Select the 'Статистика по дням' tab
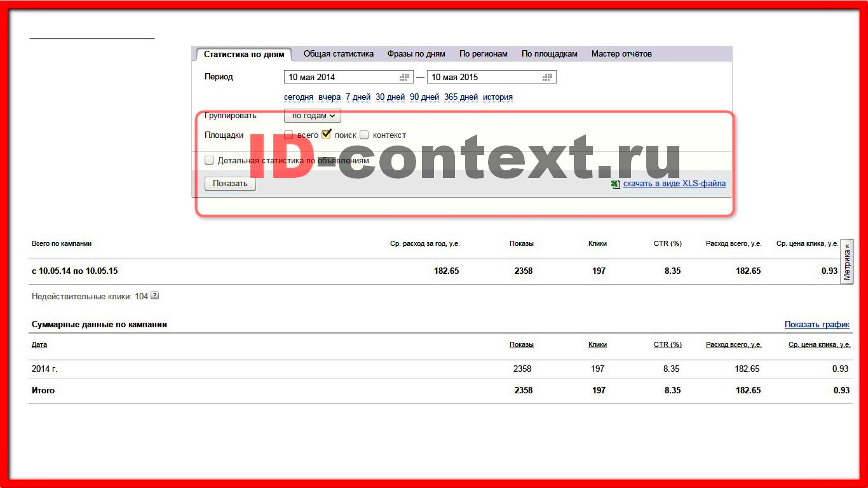 pyautogui.click(x=244, y=55)
